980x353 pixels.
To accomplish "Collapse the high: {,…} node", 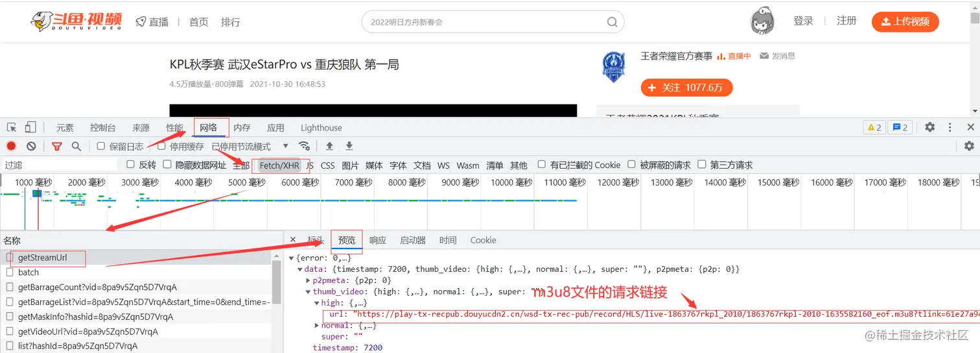I will (316, 303).
